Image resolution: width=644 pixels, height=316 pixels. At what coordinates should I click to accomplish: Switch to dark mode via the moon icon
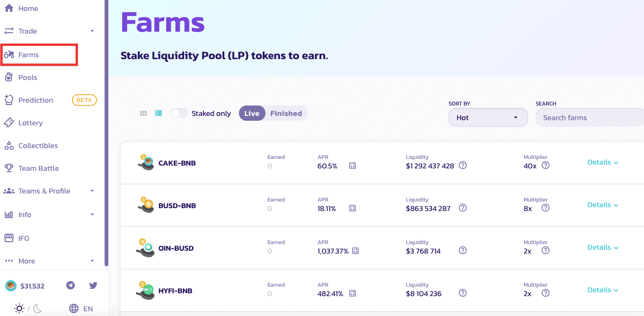(x=37, y=308)
